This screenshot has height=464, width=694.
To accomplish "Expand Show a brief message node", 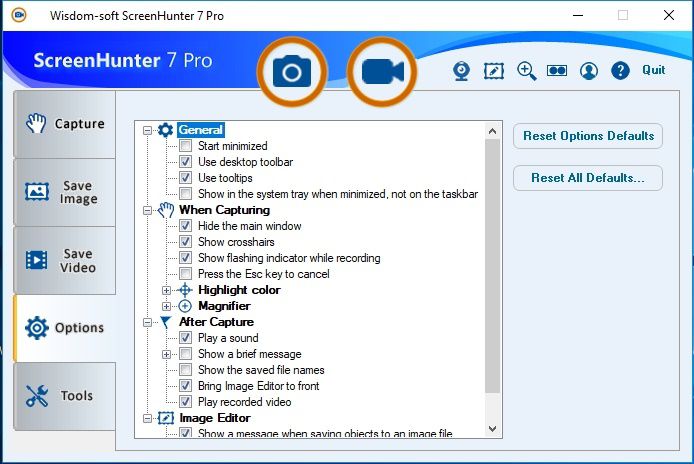I will (166, 354).
